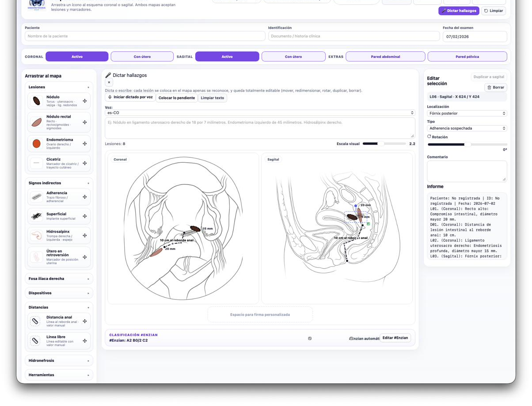
Task: Click the dictation findings text area
Action: [260, 128]
